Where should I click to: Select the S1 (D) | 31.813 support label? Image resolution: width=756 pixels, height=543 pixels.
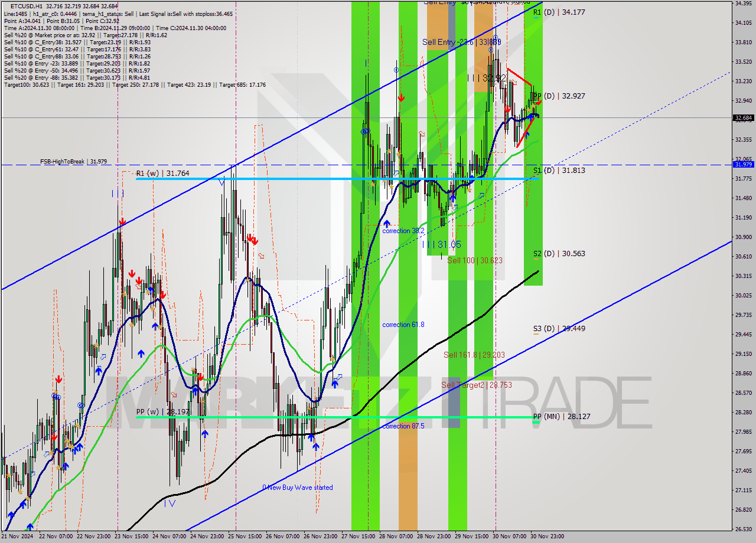(x=559, y=170)
